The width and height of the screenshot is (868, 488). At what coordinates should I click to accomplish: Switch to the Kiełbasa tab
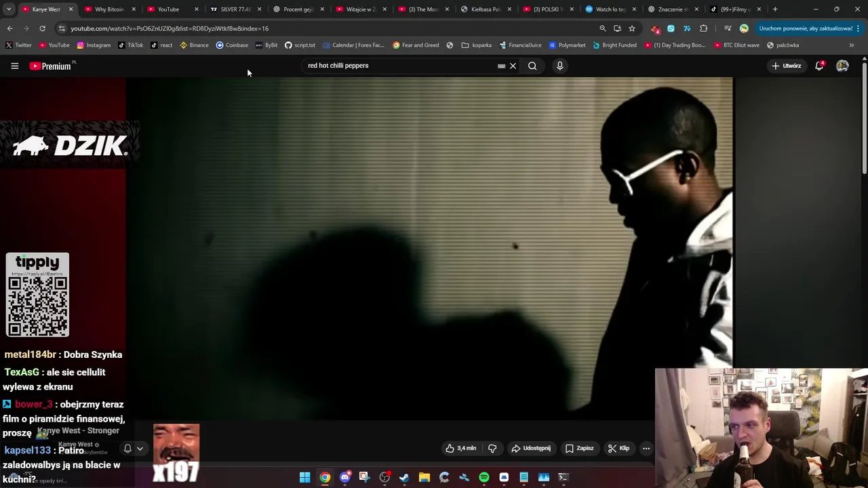pyautogui.click(x=486, y=9)
